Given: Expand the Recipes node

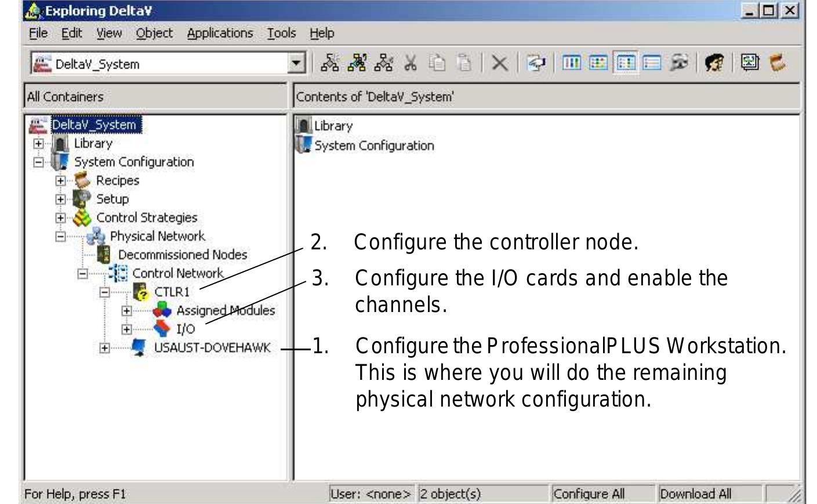Looking at the screenshot, I should pyautogui.click(x=60, y=180).
